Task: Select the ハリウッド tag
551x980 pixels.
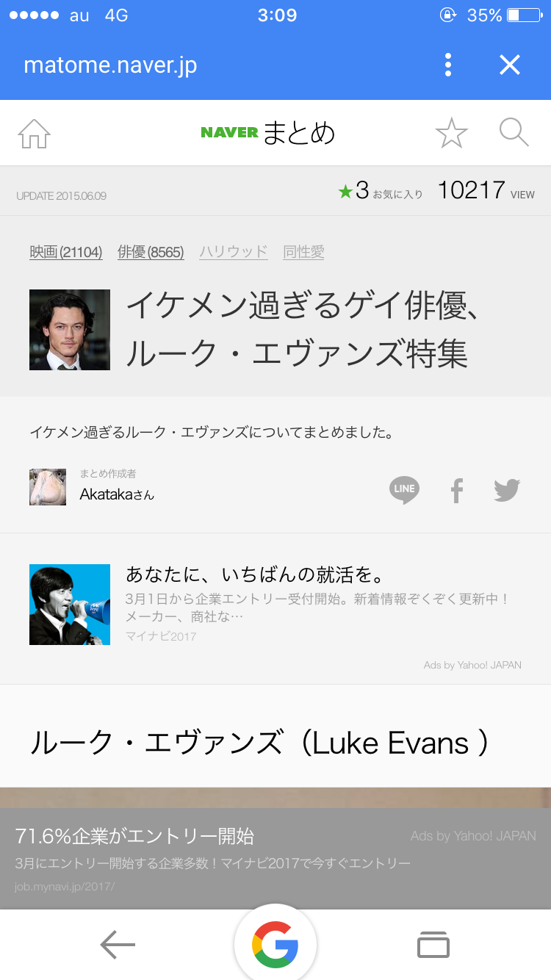Action: click(234, 252)
